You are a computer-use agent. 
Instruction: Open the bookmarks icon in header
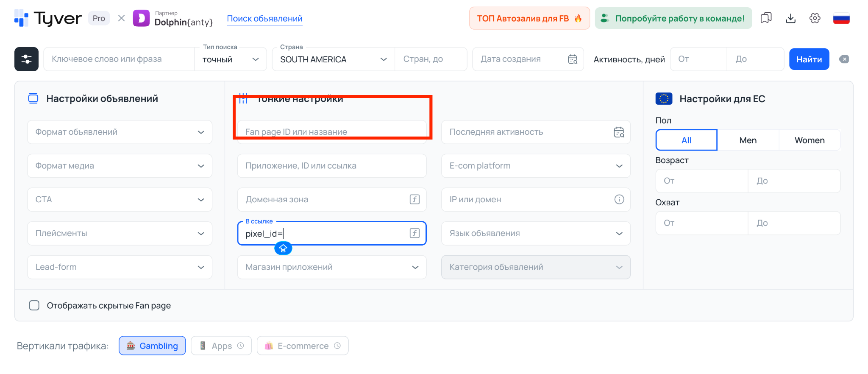766,18
